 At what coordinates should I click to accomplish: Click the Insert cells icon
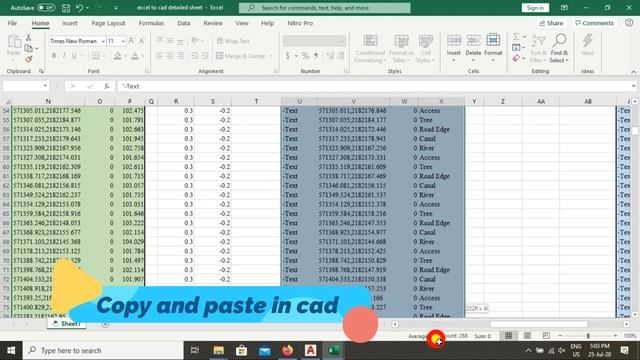click(x=453, y=41)
